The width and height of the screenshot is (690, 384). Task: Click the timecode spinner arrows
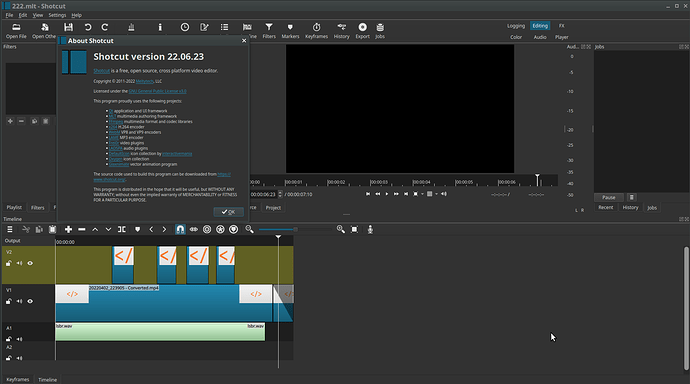click(280, 194)
